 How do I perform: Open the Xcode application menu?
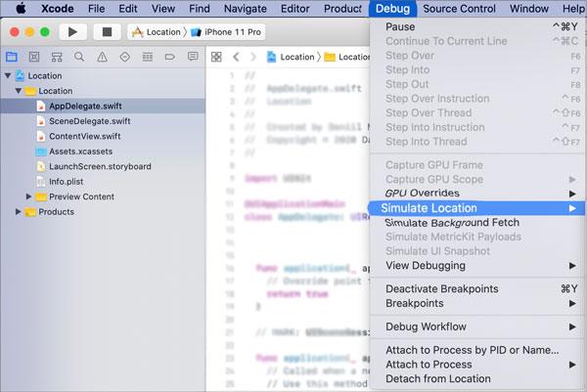pos(58,8)
